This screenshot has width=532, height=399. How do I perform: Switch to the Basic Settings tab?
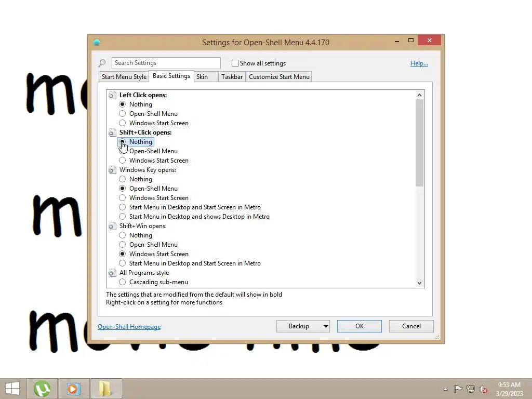pos(171,76)
